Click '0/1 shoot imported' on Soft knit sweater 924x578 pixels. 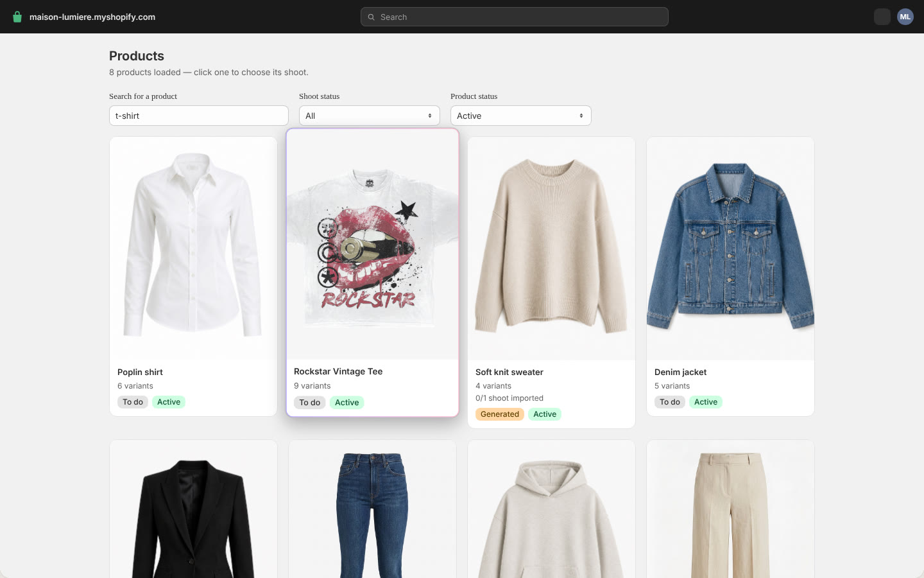[509, 398]
